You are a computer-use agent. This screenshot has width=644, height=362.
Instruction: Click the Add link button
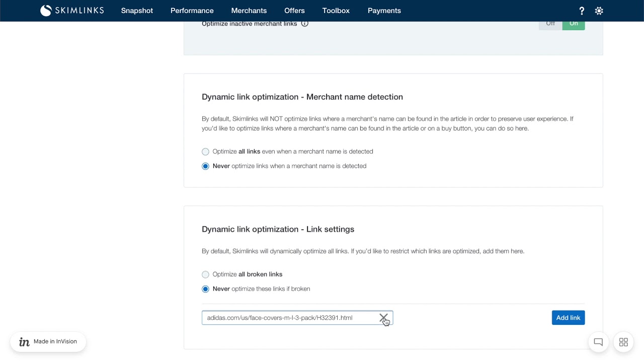coord(568,318)
